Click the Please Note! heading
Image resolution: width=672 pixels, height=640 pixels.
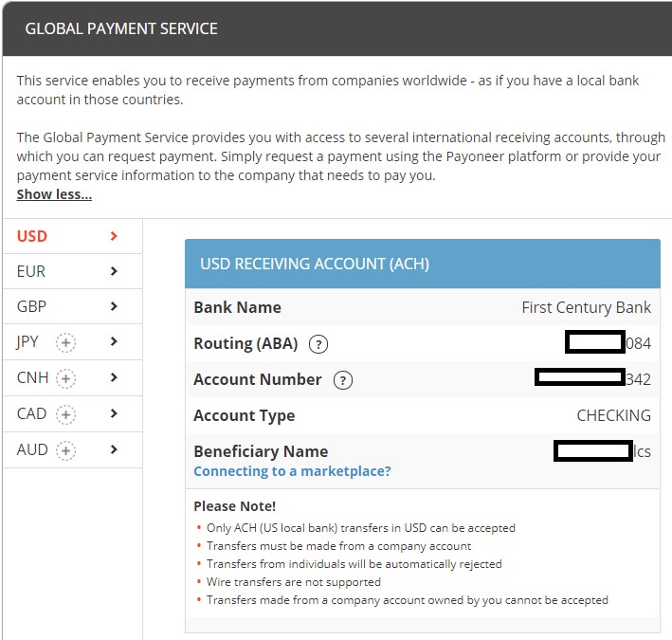pyautogui.click(x=235, y=506)
